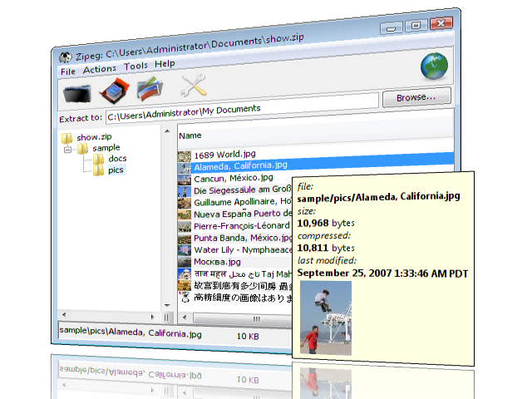Select the docs folder in tree
Viewport: 532px width, 399px height.
click(117, 159)
